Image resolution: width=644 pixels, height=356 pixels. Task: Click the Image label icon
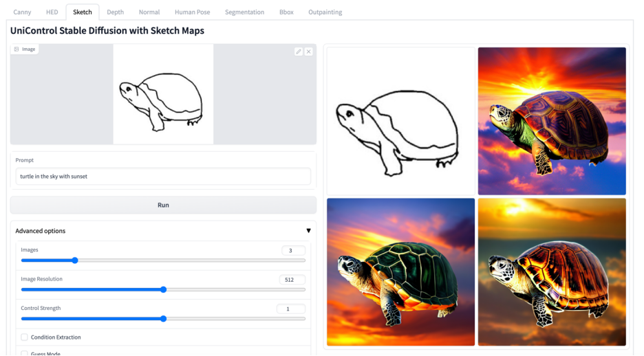click(x=17, y=49)
